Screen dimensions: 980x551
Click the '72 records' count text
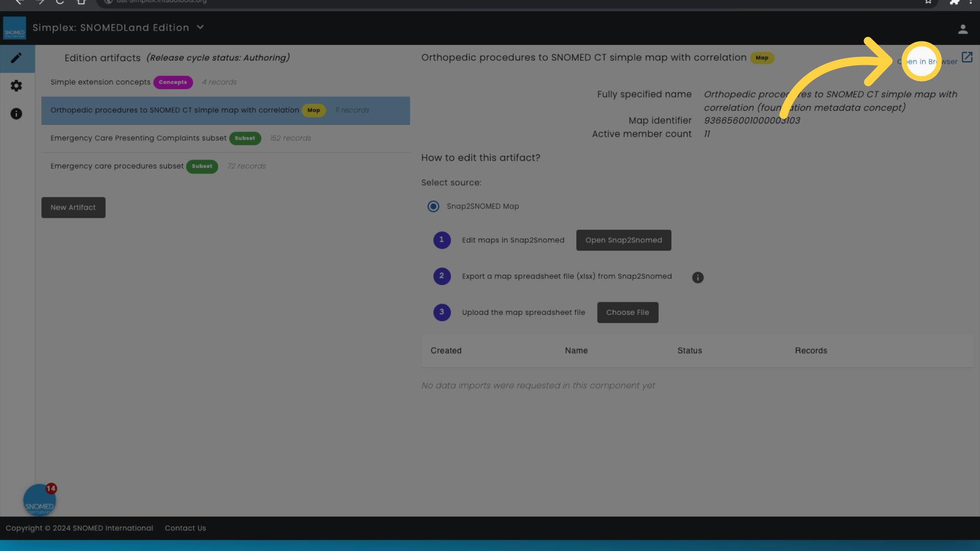247,166
